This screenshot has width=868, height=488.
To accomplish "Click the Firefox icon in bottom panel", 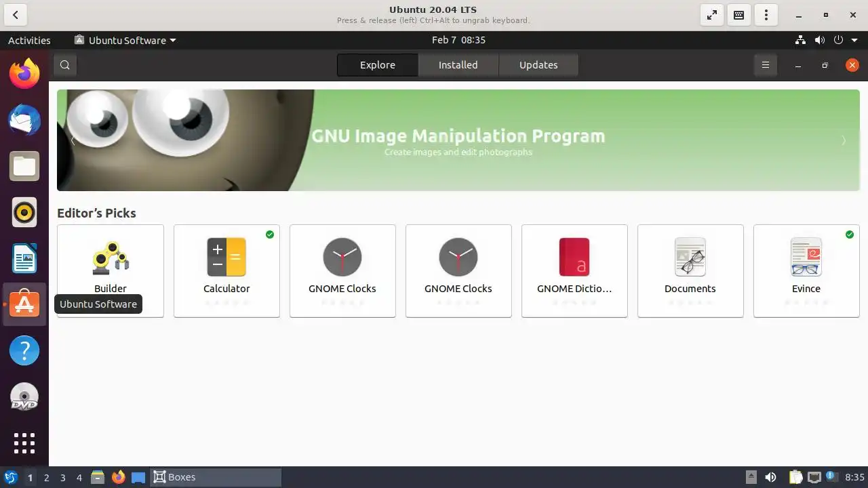I will 118,477.
